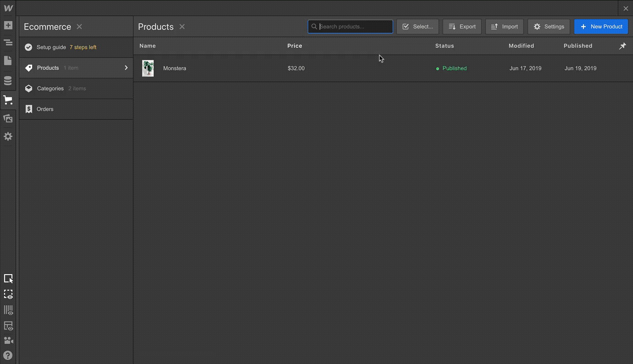Click the Export button
Image resolution: width=633 pixels, height=364 pixels.
[462, 26]
